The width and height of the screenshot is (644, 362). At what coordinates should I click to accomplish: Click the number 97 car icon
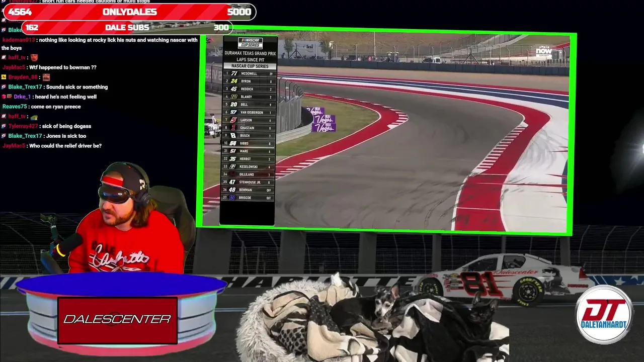(x=233, y=112)
